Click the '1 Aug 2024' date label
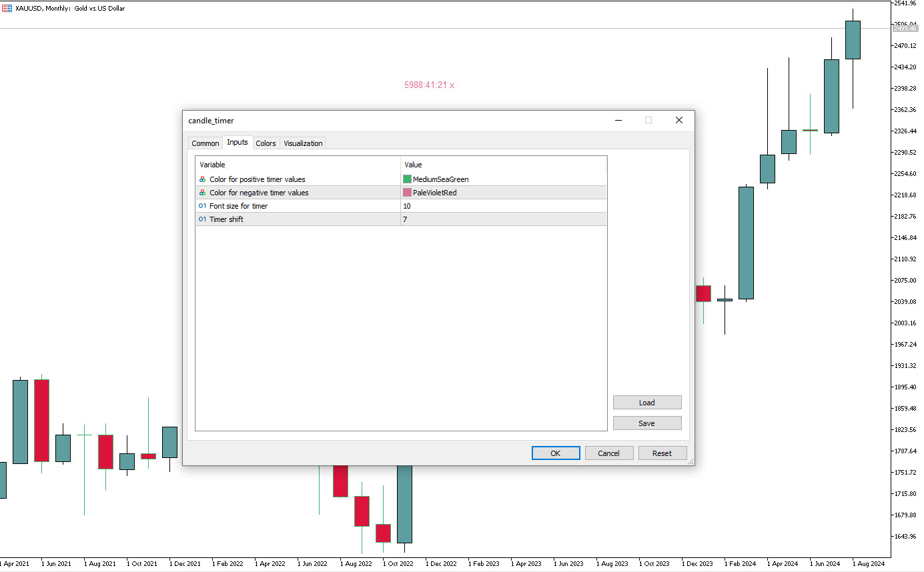The width and height of the screenshot is (924, 572). click(868, 563)
